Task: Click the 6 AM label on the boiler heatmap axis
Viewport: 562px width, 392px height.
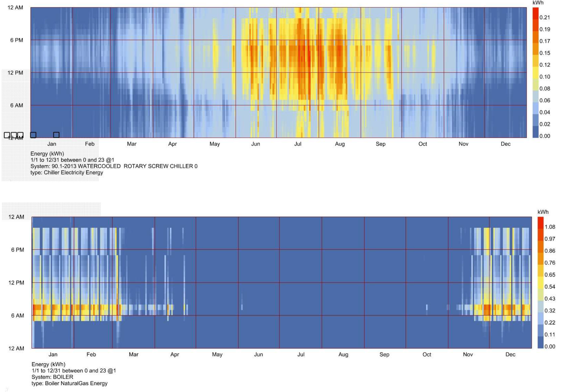Action: tap(18, 316)
